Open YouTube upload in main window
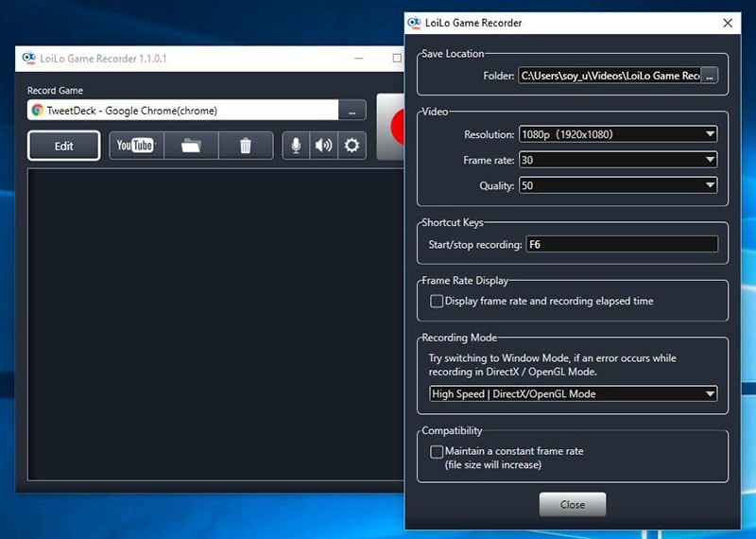Viewport: 756px width, 539px height. pos(136,146)
